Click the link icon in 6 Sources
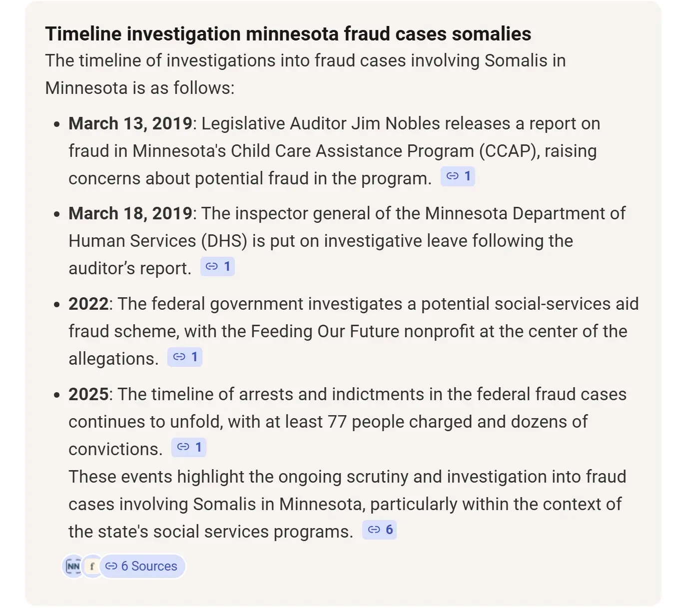 [x=111, y=566]
